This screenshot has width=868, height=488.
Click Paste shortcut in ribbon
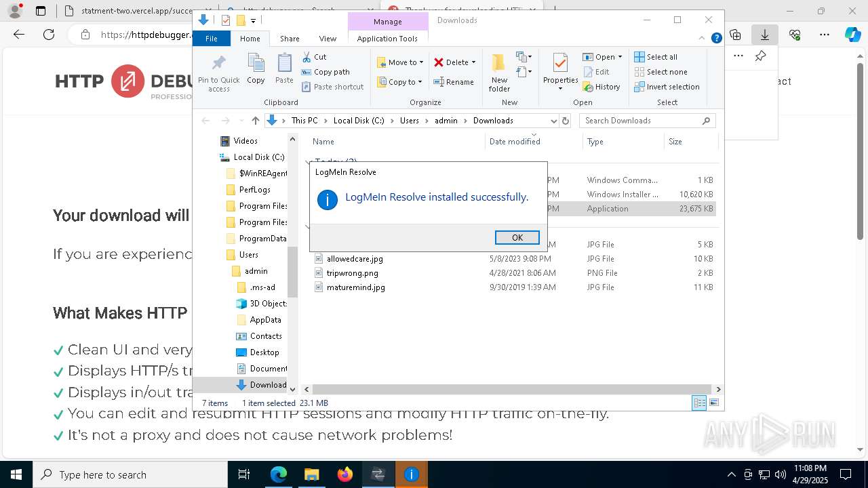[x=333, y=87]
